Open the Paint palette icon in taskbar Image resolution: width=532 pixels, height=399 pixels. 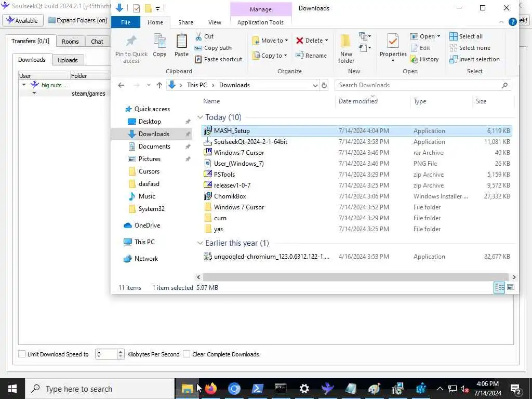pos(374,389)
